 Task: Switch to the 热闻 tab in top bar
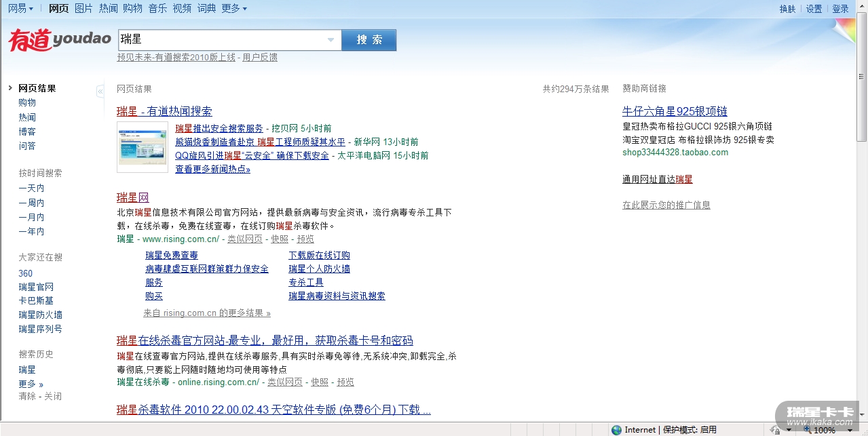pyautogui.click(x=108, y=8)
